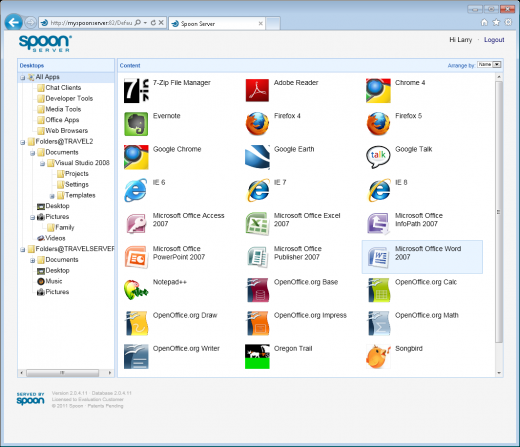Screen dimensions: 520x447
Task: Open the Arrange by Name dropdown
Action: 489,65
